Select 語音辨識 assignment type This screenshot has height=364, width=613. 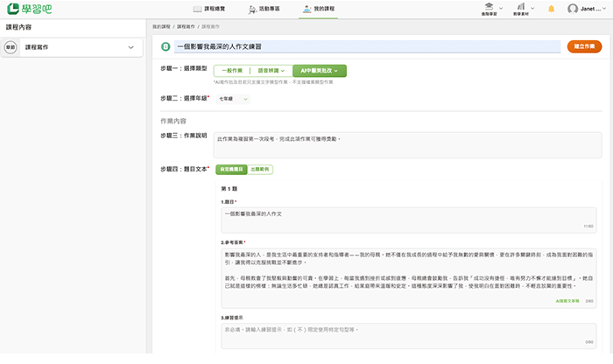[271, 70]
